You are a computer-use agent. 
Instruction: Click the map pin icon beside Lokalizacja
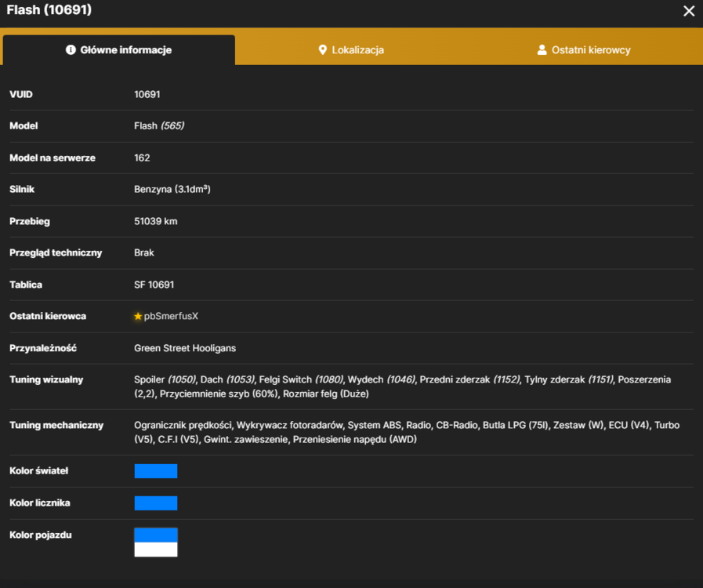[x=322, y=50]
